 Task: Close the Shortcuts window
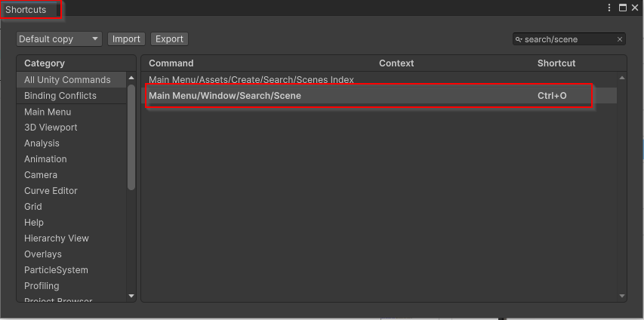point(636,8)
